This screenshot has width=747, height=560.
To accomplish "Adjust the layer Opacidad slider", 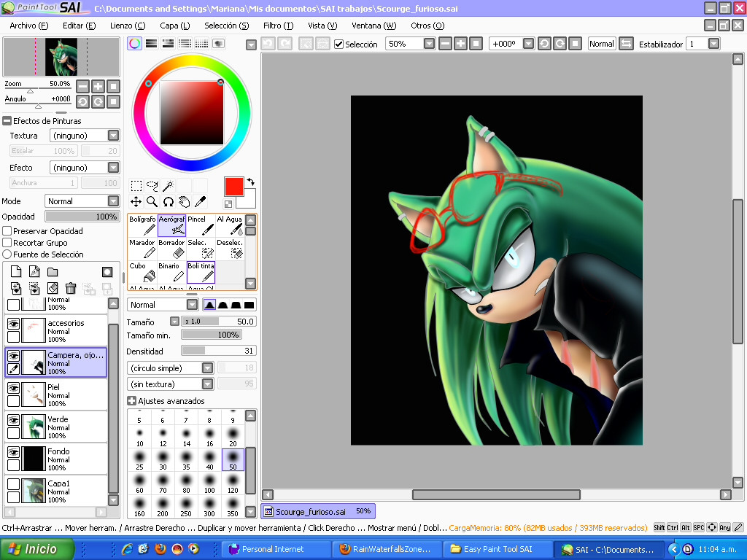I will [82, 217].
